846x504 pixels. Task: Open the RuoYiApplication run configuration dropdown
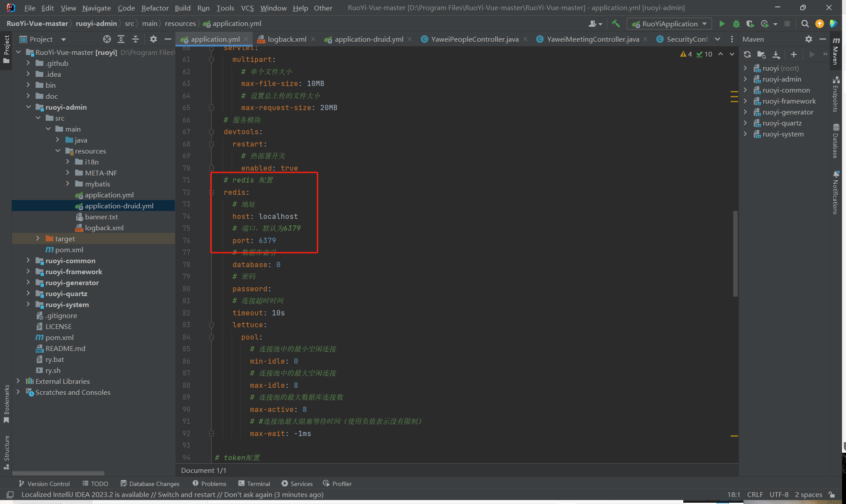(669, 24)
